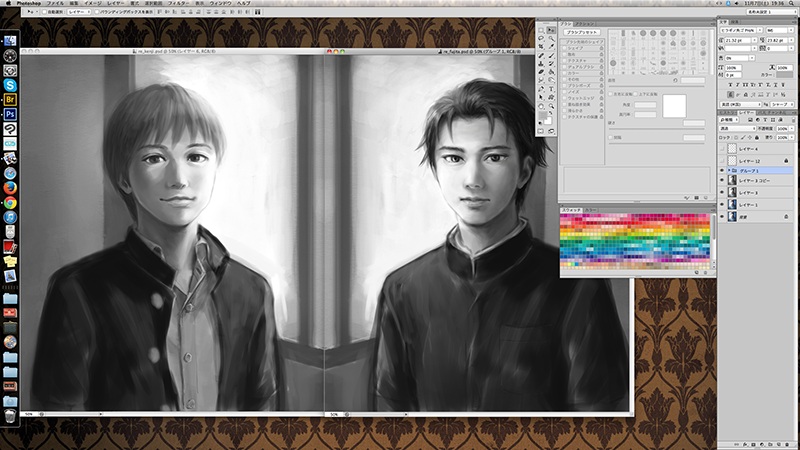Click the ブラシプリセット button
The width and height of the screenshot is (800, 450).
(x=582, y=33)
